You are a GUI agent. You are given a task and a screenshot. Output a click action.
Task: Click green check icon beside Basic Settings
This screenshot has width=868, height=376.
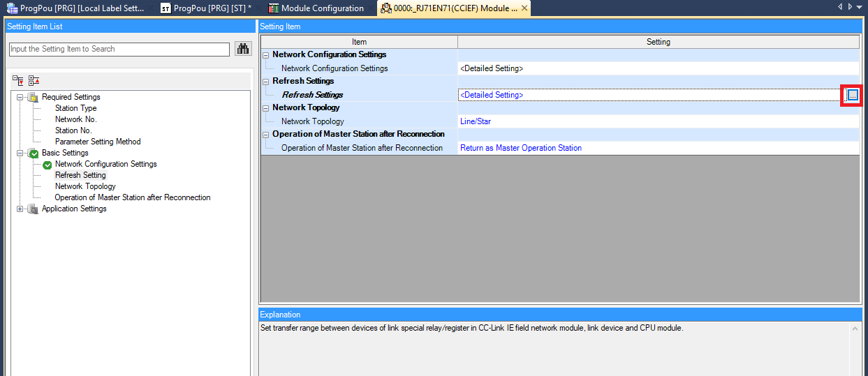tap(33, 153)
